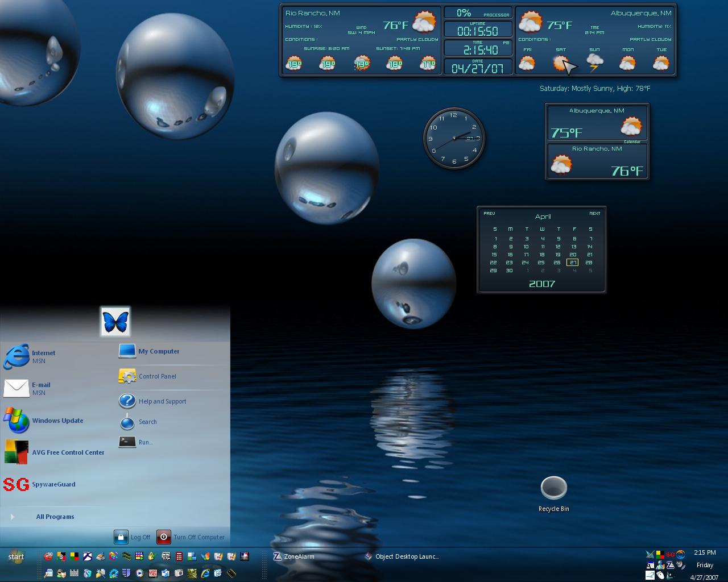Viewport: 728px width, 582px height.
Task: Click the SG SpywareGuard tray icon
Action: pyautogui.click(x=670, y=554)
